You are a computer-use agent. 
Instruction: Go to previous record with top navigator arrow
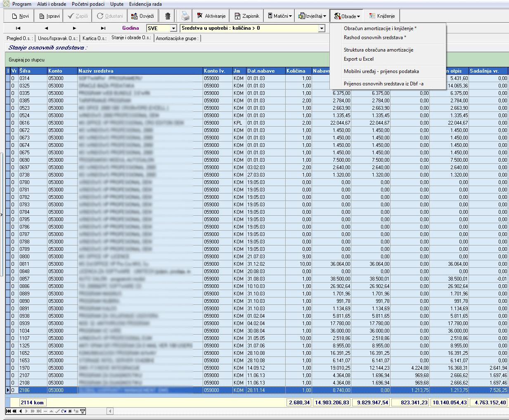tap(46, 28)
